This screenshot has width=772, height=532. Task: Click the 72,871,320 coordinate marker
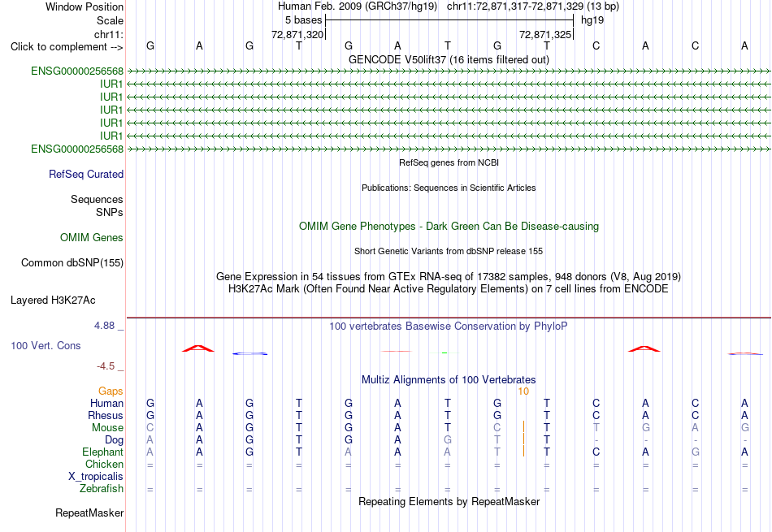click(x=297, y=34)
